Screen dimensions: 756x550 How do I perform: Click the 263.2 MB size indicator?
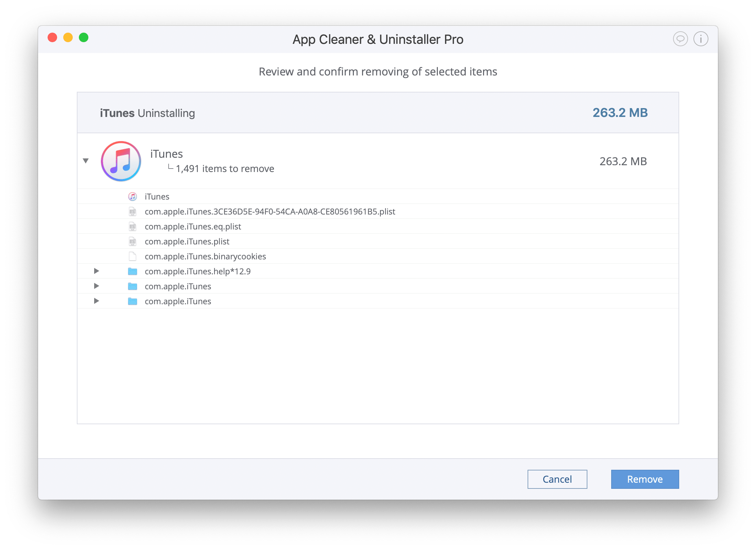click(x=620, y=111)
